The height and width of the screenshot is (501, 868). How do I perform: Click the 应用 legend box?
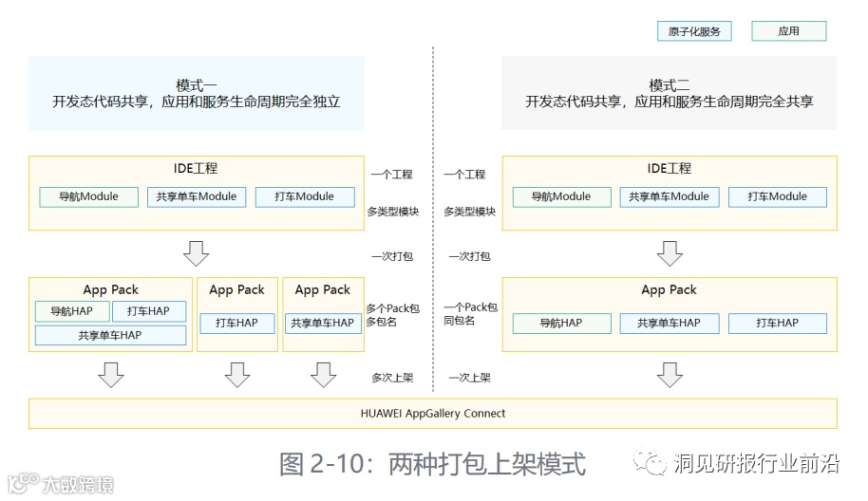click(x=789, y=31)
